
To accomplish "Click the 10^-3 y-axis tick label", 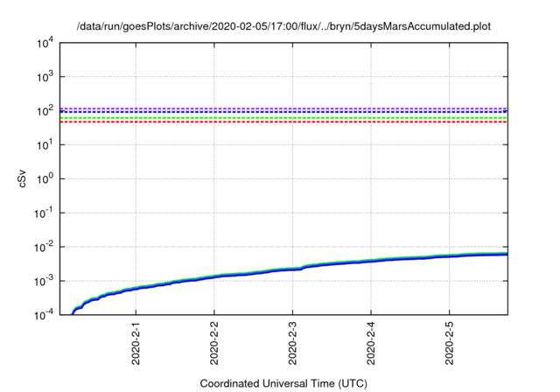I will coord(44,282).
